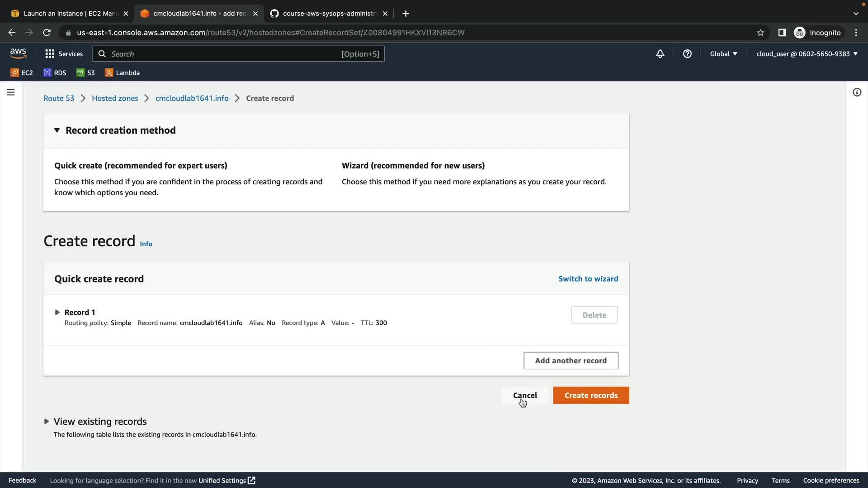The height and width of the screenshot is (488, 868).
Task: Bookmark this page with the star icon
Action: tap(760, 33)
